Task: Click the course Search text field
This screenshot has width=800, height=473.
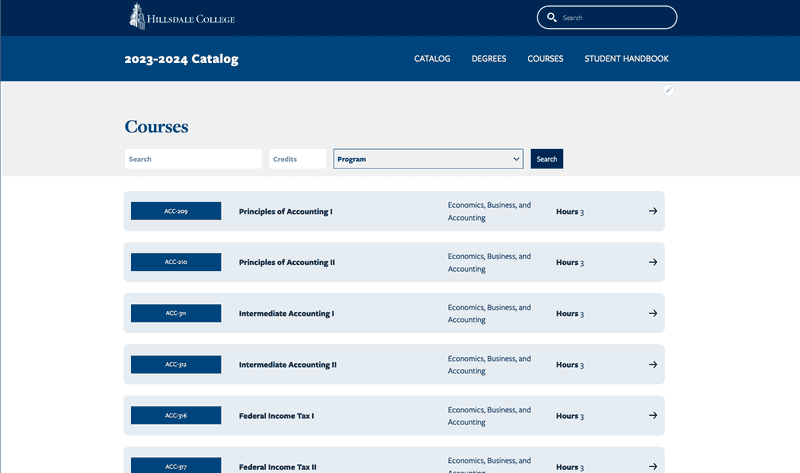Action: 193,159
